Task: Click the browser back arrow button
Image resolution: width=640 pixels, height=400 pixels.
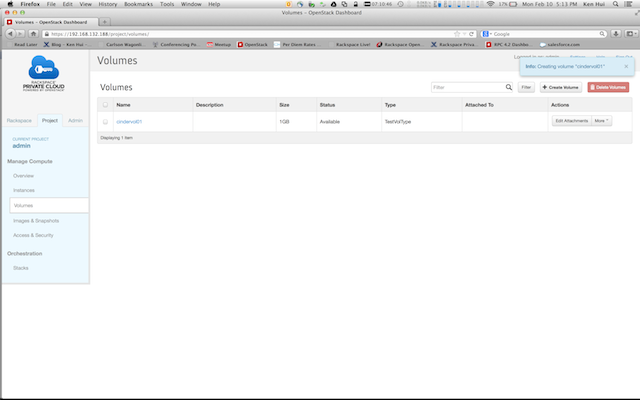Action: [x=11, y=33]
